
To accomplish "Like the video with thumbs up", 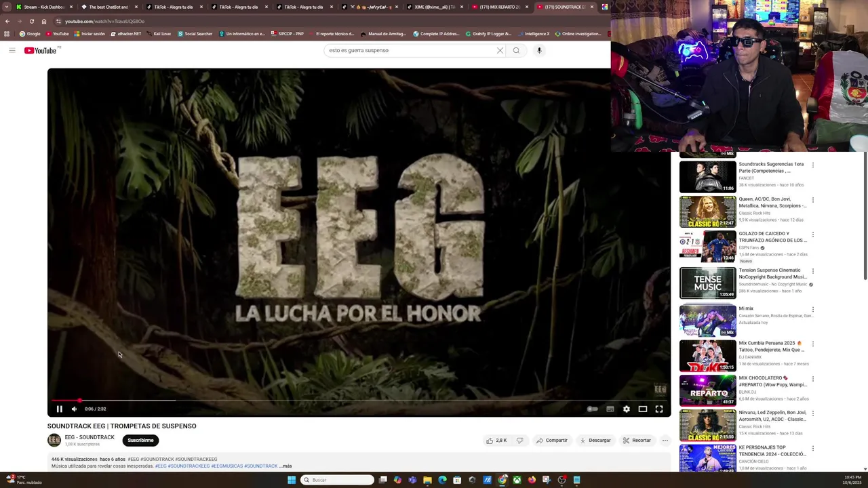I will click(x=496, y=441).
